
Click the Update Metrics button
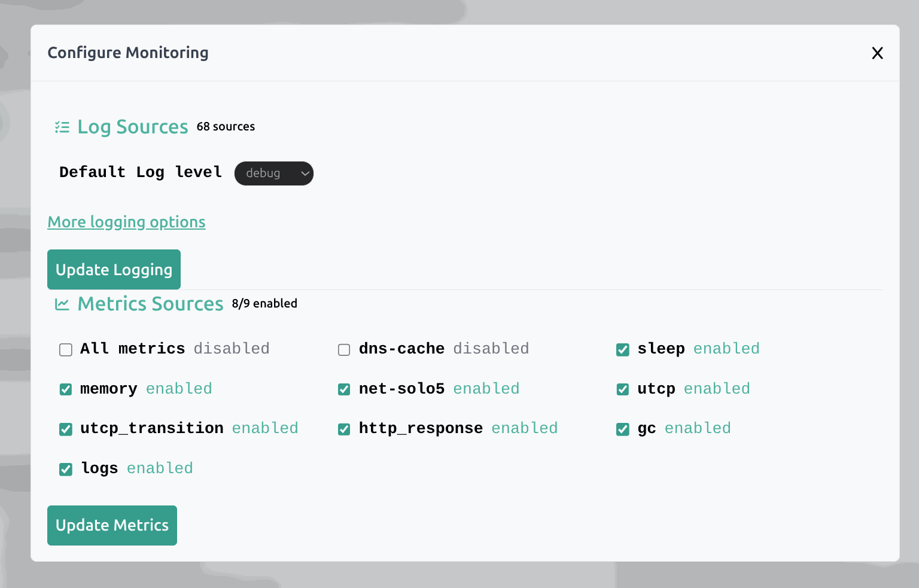click(x=112, y=525)
